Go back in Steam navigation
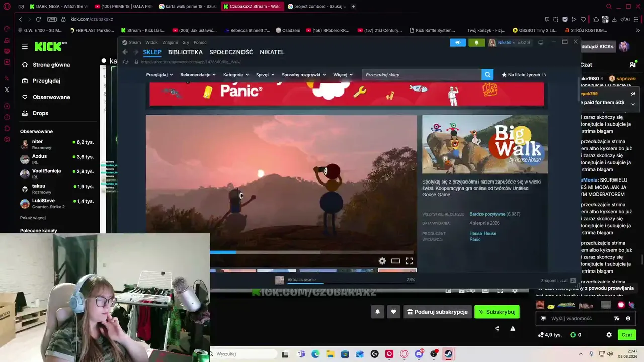Viewport: 644px width, 362px height. (125, 52)
